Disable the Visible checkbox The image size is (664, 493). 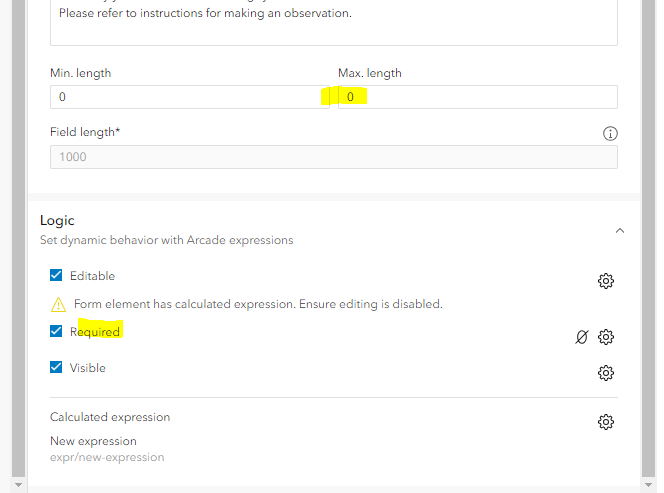[57, 368]
